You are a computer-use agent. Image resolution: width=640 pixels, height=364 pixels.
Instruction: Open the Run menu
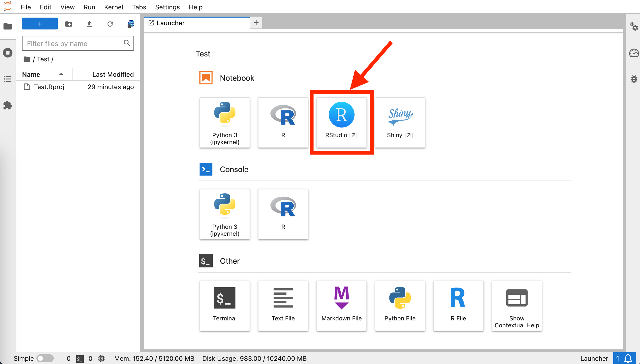tap(89, 7)
